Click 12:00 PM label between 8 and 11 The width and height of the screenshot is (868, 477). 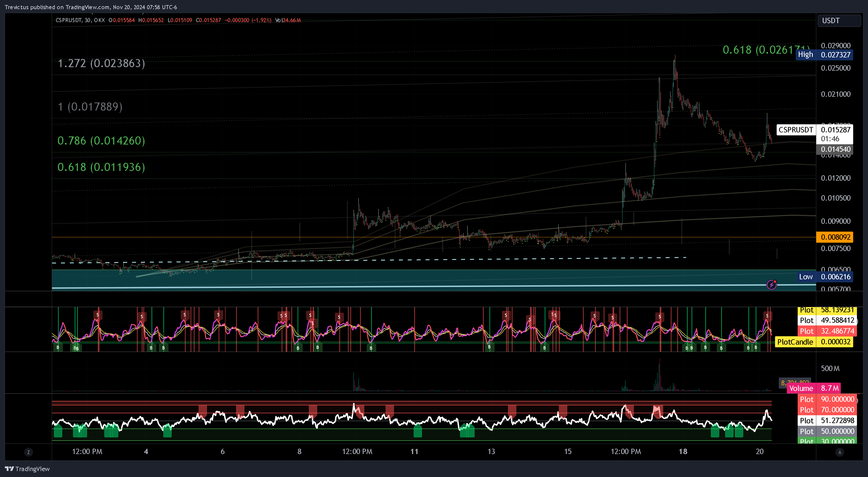(x=357, y=451)
